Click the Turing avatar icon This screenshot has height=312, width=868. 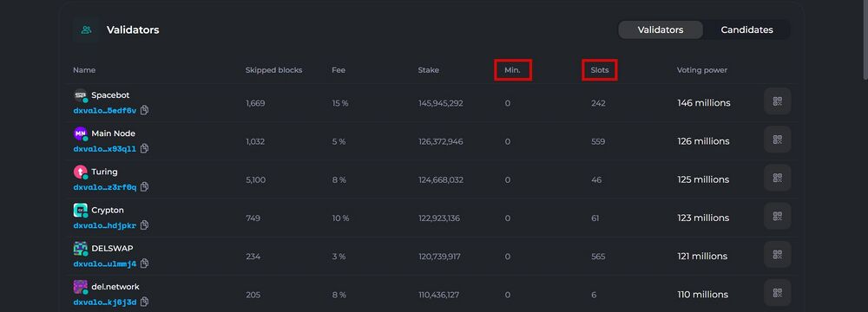pos(80,172)
